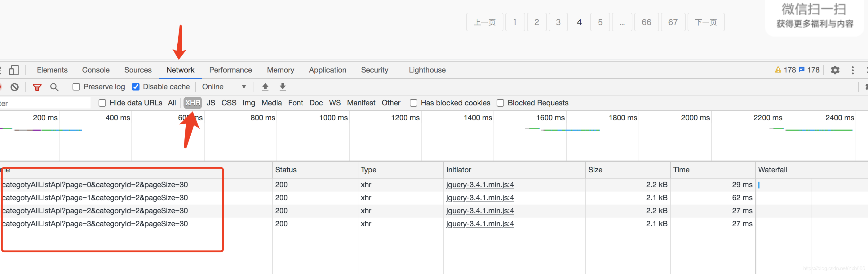Sort by the Status column header
The width and height of the screenshot is (868, 274).
(x=315, y=170)
